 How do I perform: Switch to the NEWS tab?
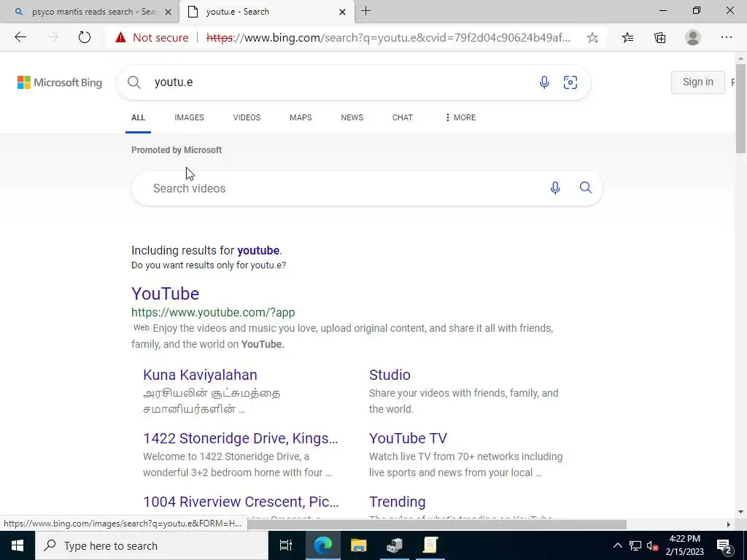click(352, 117)
